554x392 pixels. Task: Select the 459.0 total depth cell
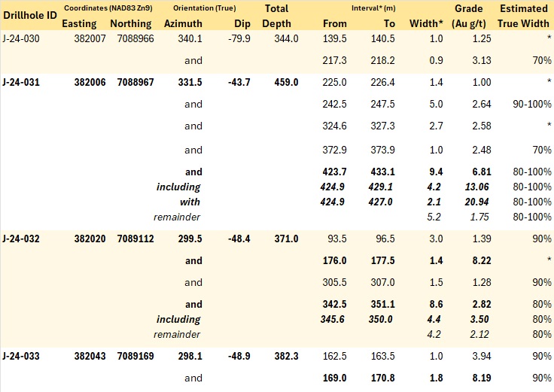coord(286,82)
